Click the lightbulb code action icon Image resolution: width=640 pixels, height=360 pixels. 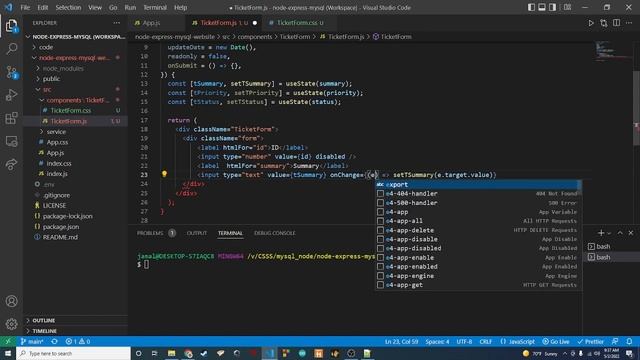coord(164,174)
